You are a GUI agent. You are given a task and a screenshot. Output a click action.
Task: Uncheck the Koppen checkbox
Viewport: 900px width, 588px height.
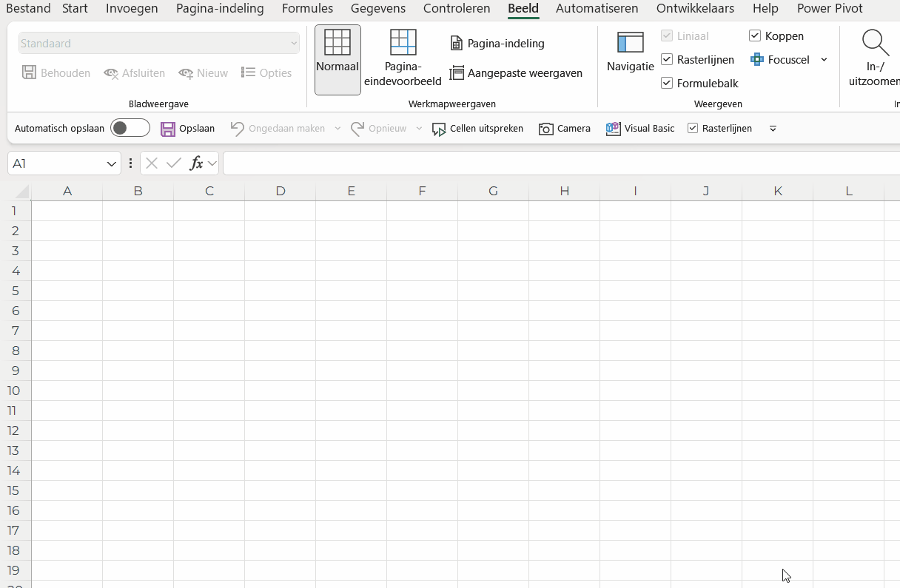point(755,36)
